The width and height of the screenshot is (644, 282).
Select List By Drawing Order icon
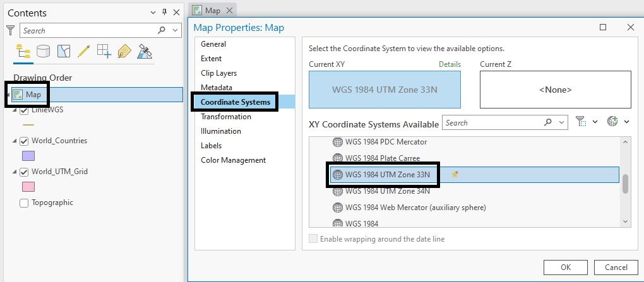pyautogui.click(x=23, y=51)
